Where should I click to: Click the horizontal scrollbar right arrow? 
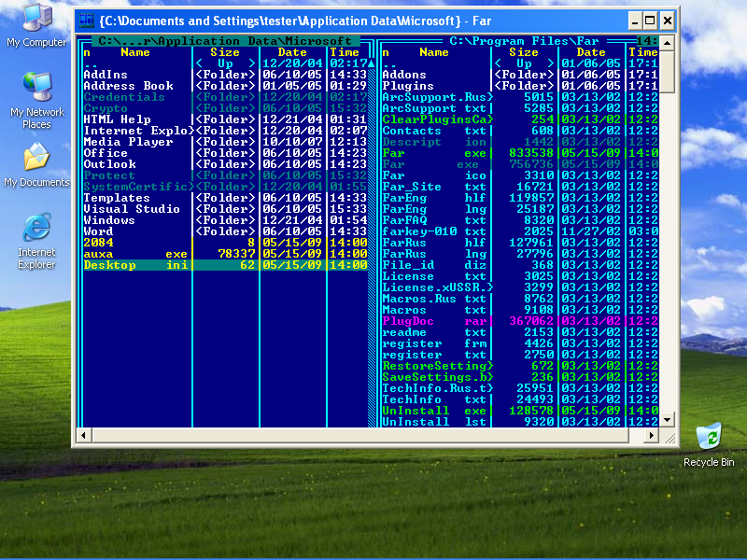click(651, 435)
